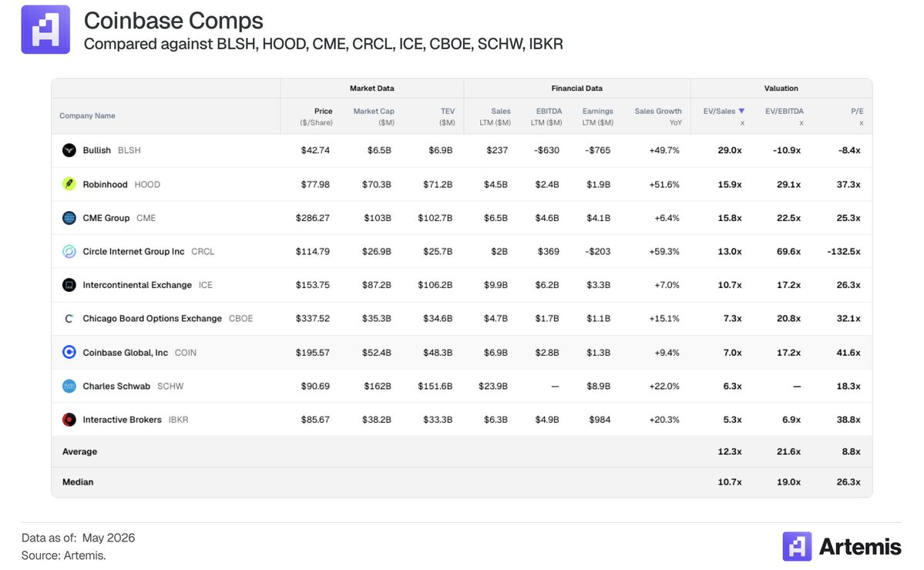This screenshot has width=924, height=570.
Task: Sort by the EV/EBITDA column header
Action: pyautogui.click(x=785, y=116)
